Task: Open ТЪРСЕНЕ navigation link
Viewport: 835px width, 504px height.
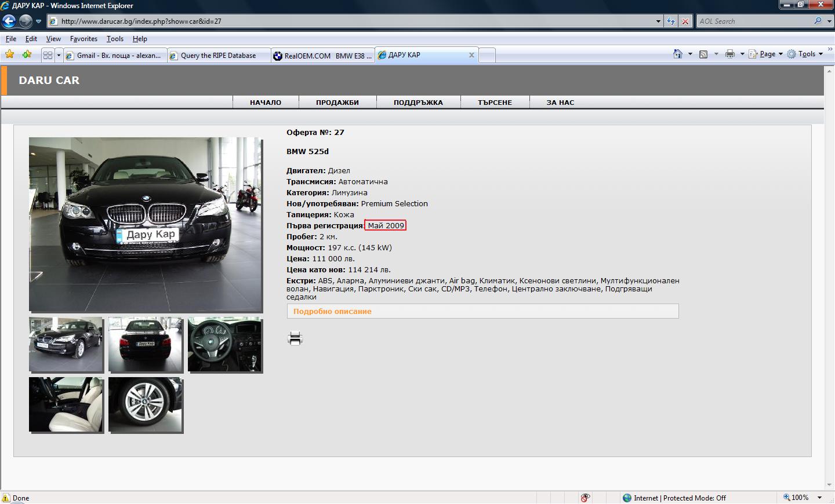Action: (495, 103)
